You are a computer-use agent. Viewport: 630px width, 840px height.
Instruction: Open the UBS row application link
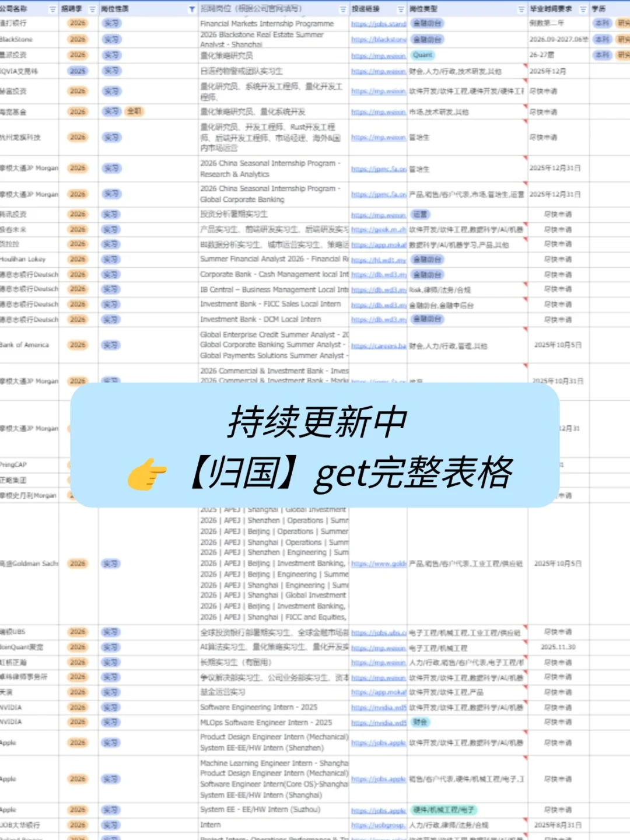coord(379,632)
